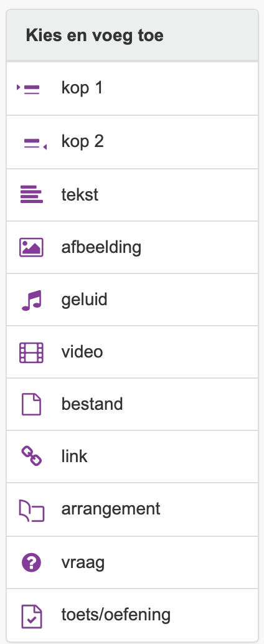Image resolution: width=264 pixels, height=644 pixels.
Task: Choose the kop 2 label
Action: click(83, 141)
